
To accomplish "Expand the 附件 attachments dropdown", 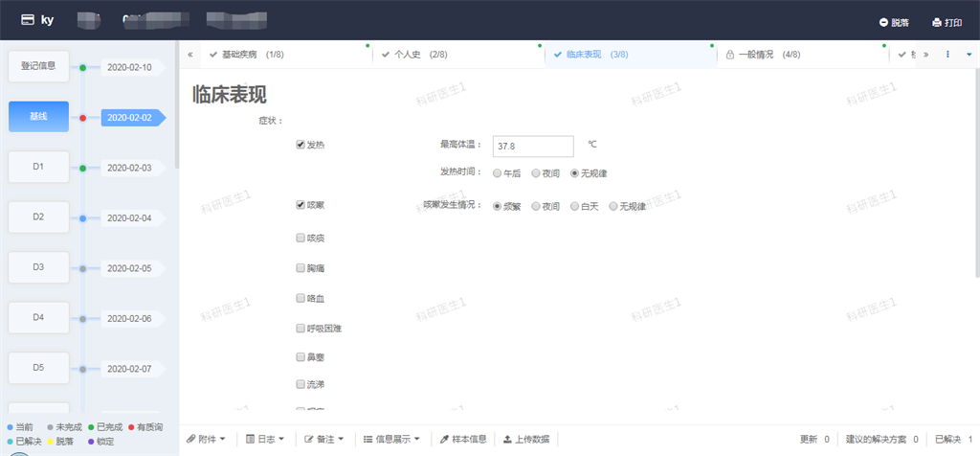I will coord(206,439).
